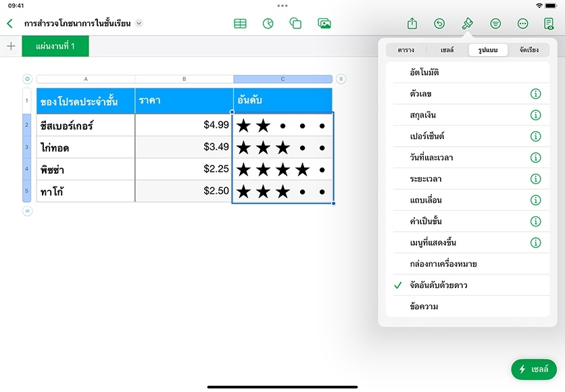565x392 pixels.
Task: Open the insert media icon
Action: pyautogui.click(x=324, y=24)
